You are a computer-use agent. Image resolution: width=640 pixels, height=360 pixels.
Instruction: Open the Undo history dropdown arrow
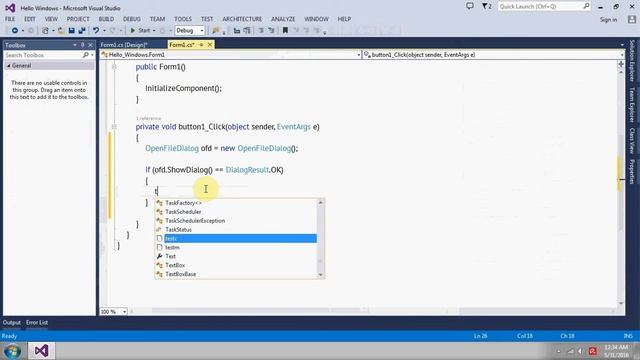coord(104,31)
